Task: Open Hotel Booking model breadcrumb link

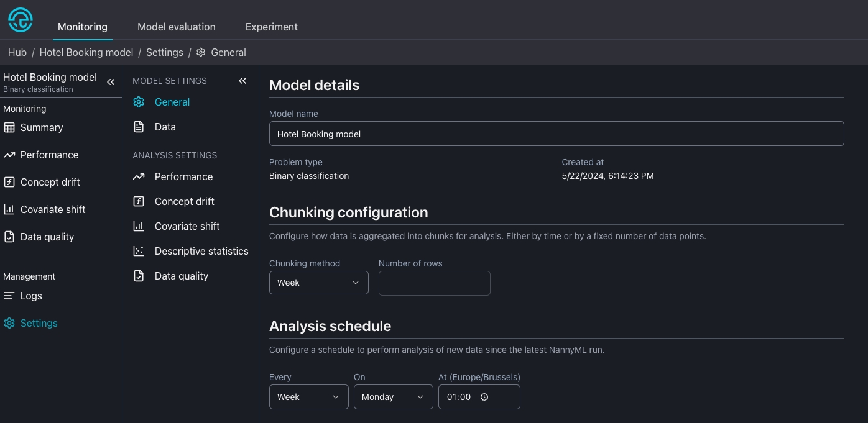Action: (86, 52)
